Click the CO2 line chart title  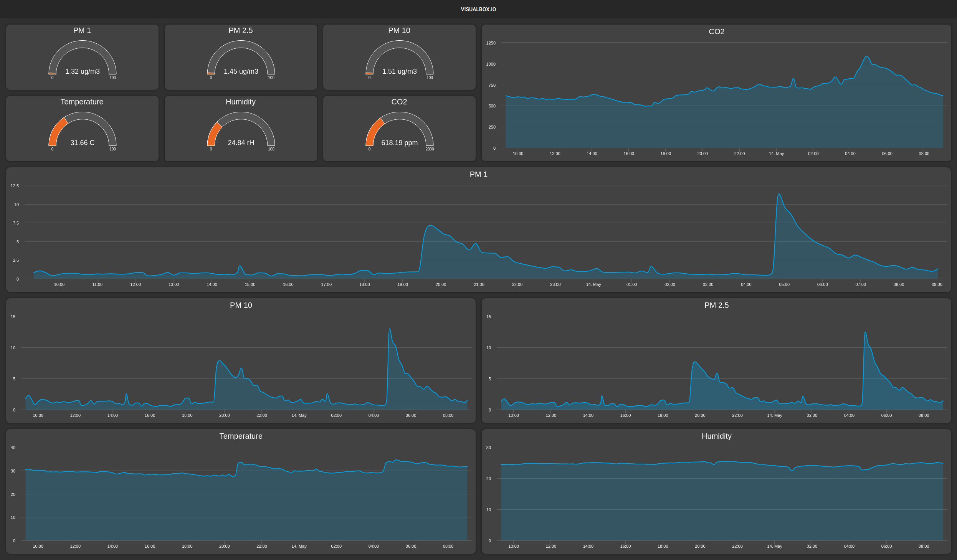pos(716,31)
